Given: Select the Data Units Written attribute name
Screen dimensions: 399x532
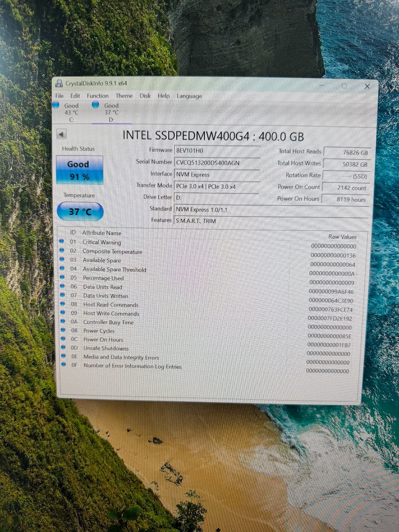Looking at the screenshot, I should point(106,296).
